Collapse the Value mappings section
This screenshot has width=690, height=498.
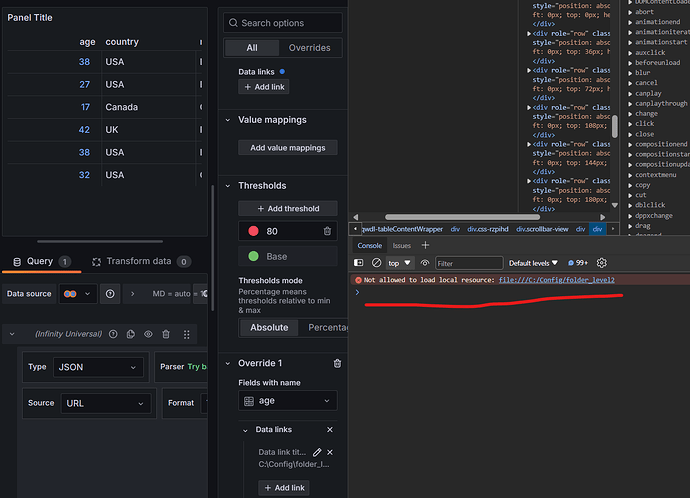click(x=228, y=120)
